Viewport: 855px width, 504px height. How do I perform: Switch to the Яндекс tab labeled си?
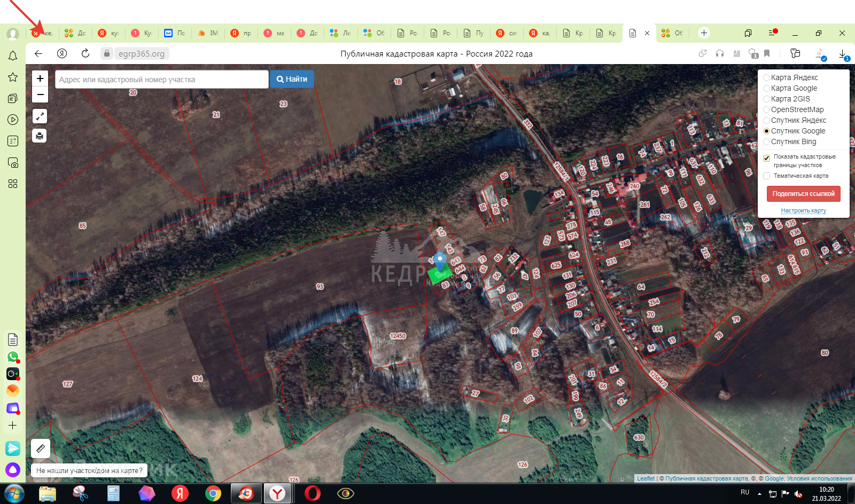(x=506, y=33)
